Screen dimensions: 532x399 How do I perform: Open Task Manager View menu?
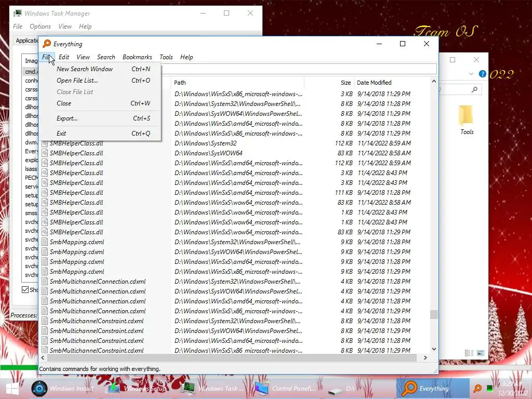click(x=65, y=26)
